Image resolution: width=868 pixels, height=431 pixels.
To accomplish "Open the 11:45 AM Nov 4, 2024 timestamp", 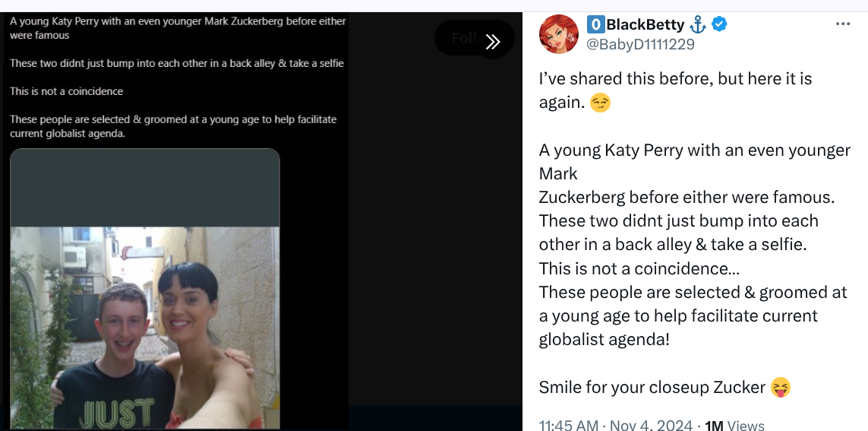I will tap(616, 425).
